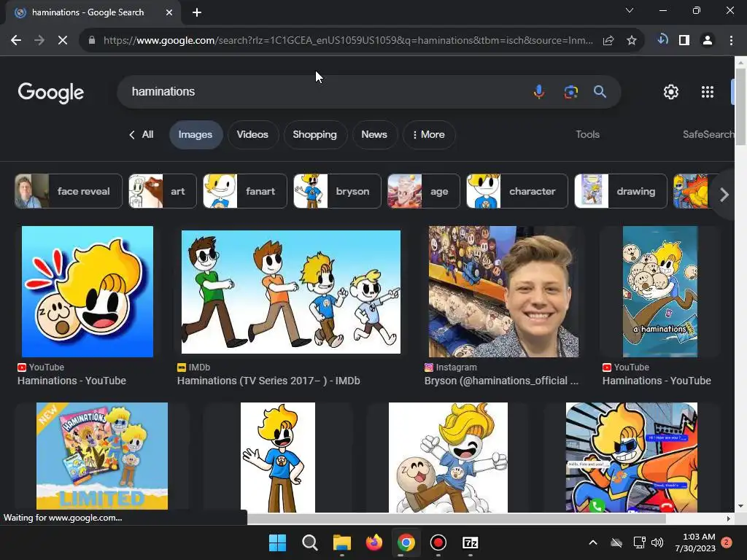Bookmark this page with the star

click(x=632, y=41)
